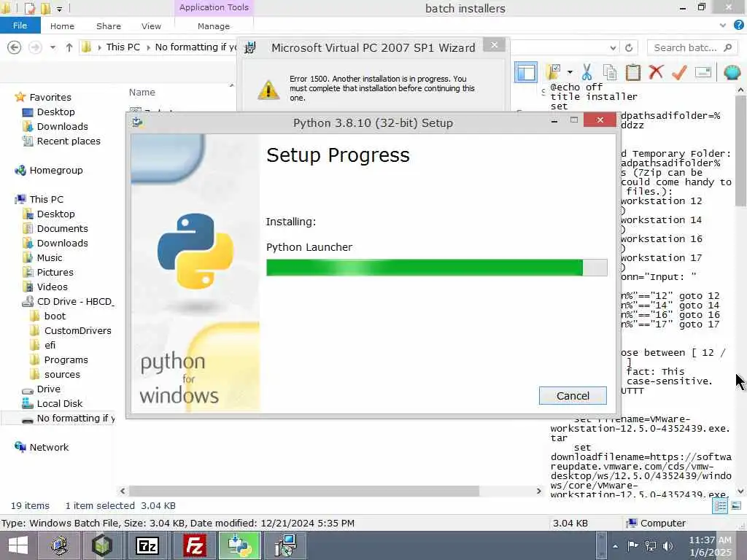Viewport: 747px width, 560px height.
Task: Expand the ribbon with the chevron
Action: pyautogui.click(x=723, y=26)
